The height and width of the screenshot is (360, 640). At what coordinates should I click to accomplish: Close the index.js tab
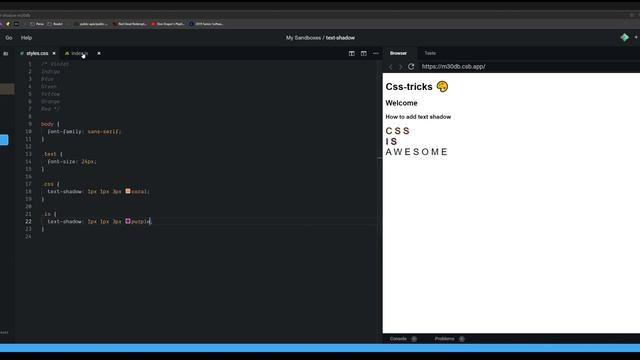click(99, 53)
